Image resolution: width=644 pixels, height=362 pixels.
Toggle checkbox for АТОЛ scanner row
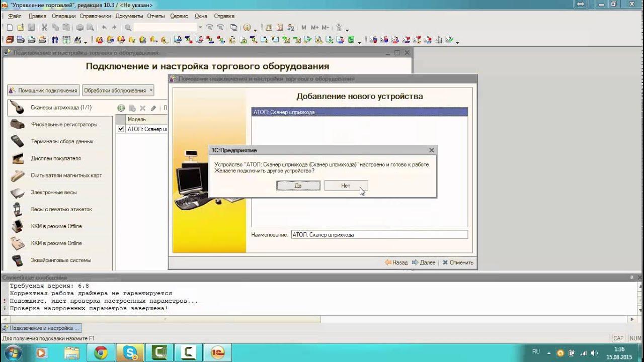(x=121, y=129)
